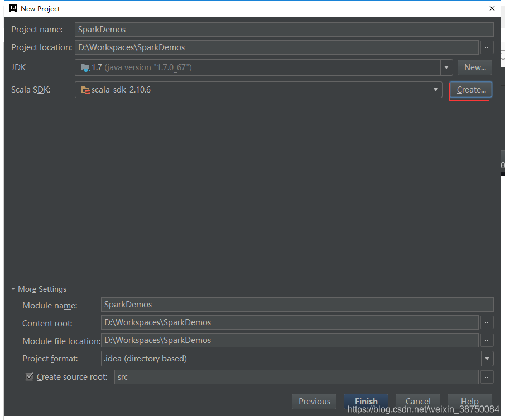Open the Project location browse icon

coord(487,47)
